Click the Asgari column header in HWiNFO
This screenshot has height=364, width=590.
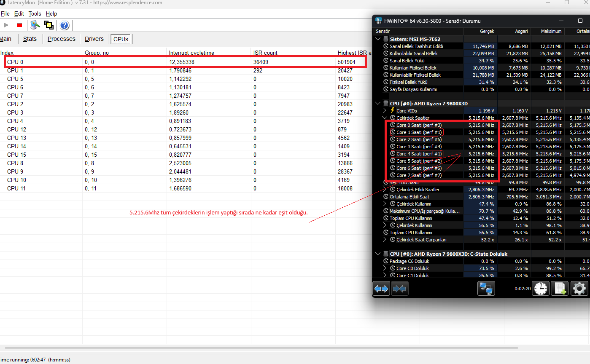pyautogui.click(x=514, y=31)
